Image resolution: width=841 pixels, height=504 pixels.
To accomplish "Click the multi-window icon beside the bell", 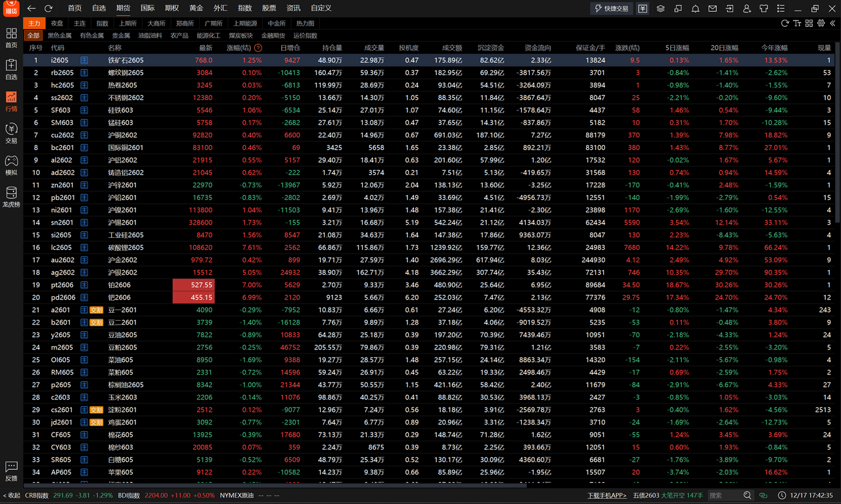I will tap(678, 9).
